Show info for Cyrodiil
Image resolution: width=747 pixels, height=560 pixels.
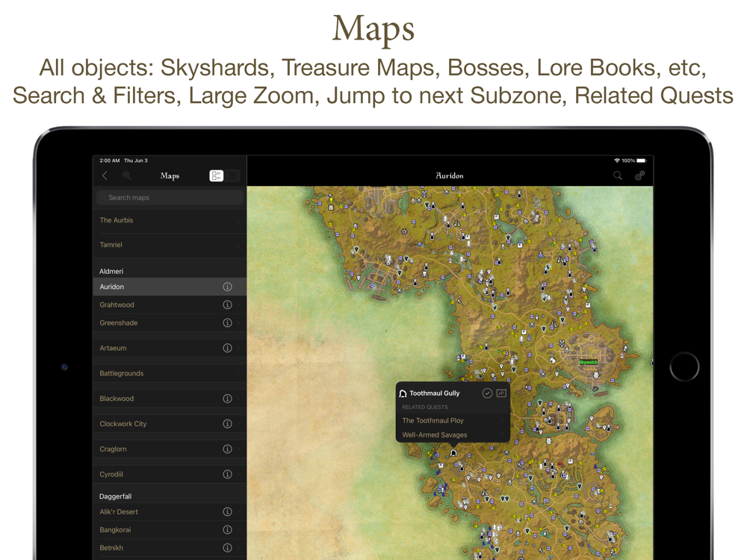coord(227,474)
